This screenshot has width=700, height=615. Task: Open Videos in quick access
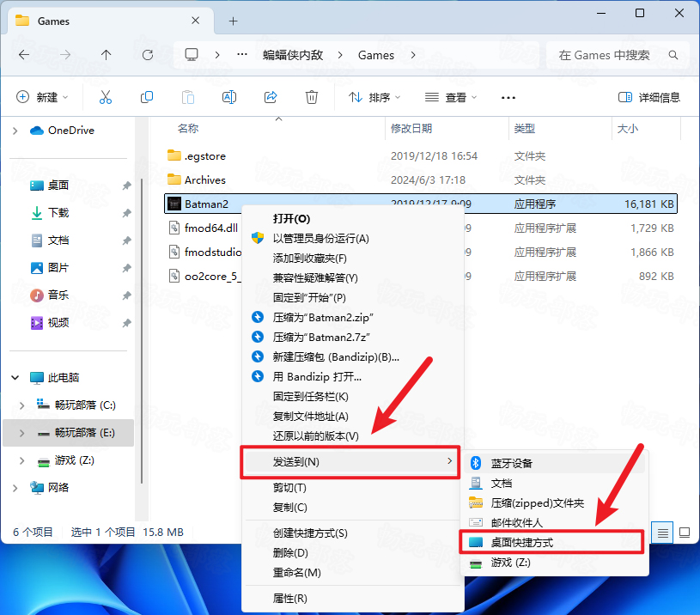[58, 323]
